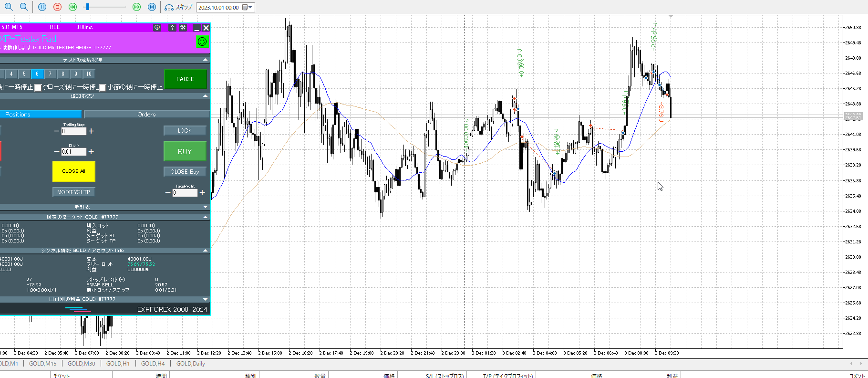This screenshot has width=868, height=378.
Task: Select speed level 8
Action: 63,74
